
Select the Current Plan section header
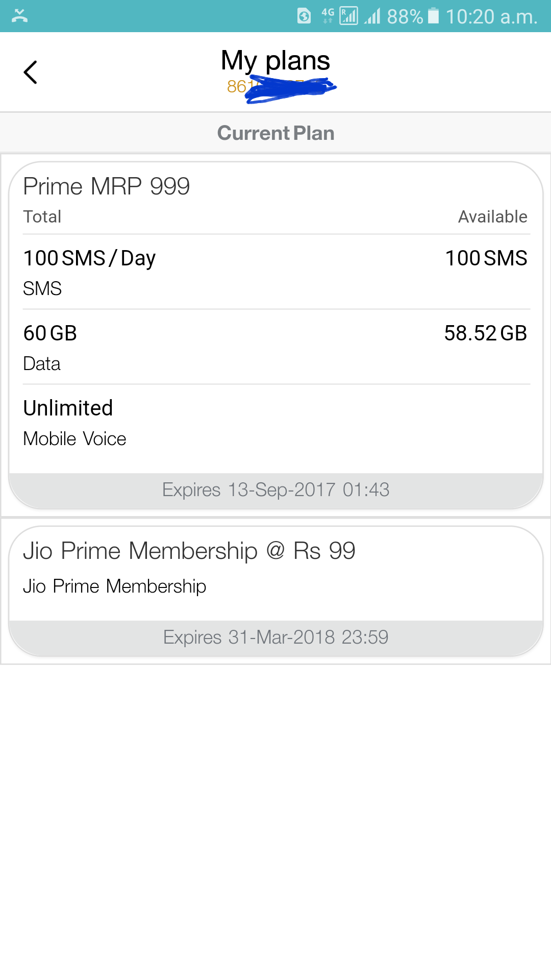click(275, 133)
